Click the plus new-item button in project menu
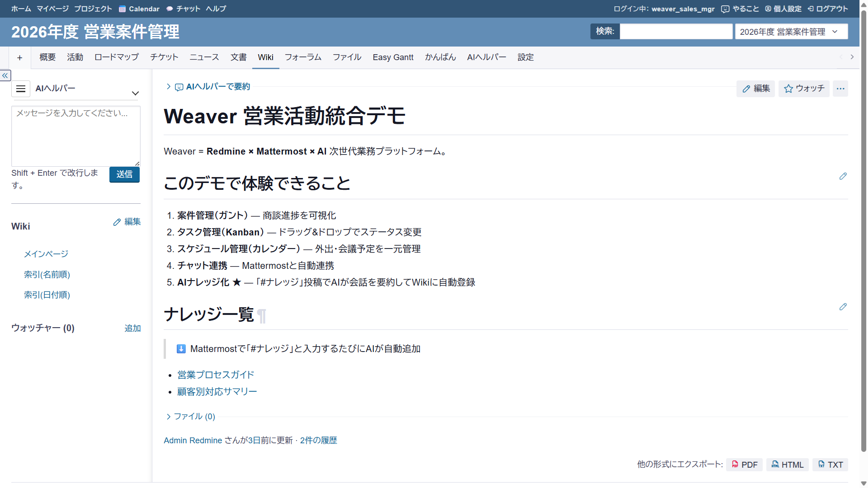 [20, 57]
